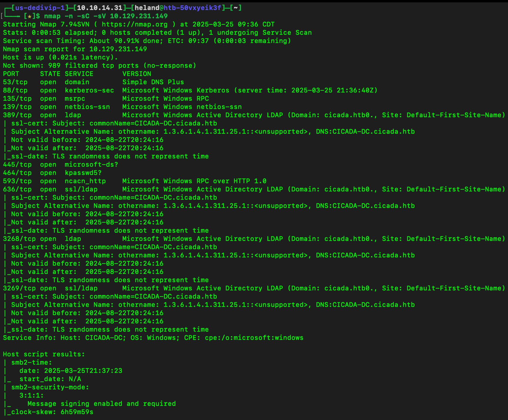Image resolution: width=508 pixels, height=420 pixels.
Task: Click the Starting Nmap 7.94SVN text
Action: [x=46, y=24]
